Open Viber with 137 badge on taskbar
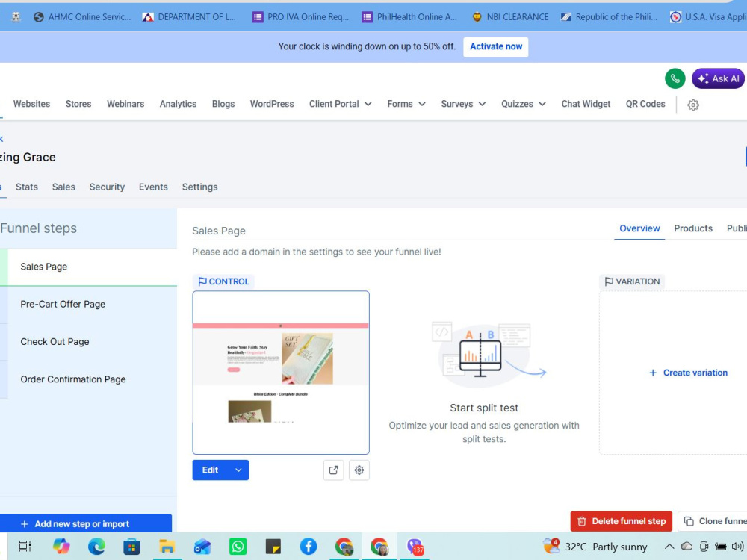 [x=415, y=547]
